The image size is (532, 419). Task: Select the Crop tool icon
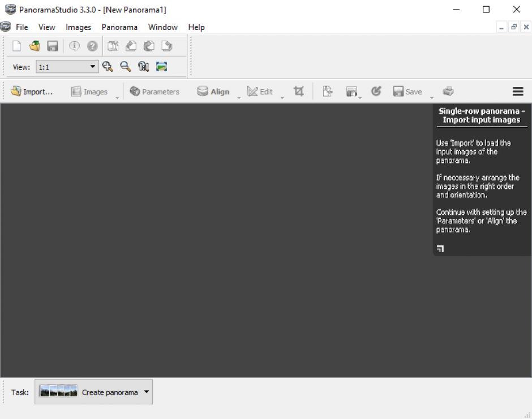(299, 92)
